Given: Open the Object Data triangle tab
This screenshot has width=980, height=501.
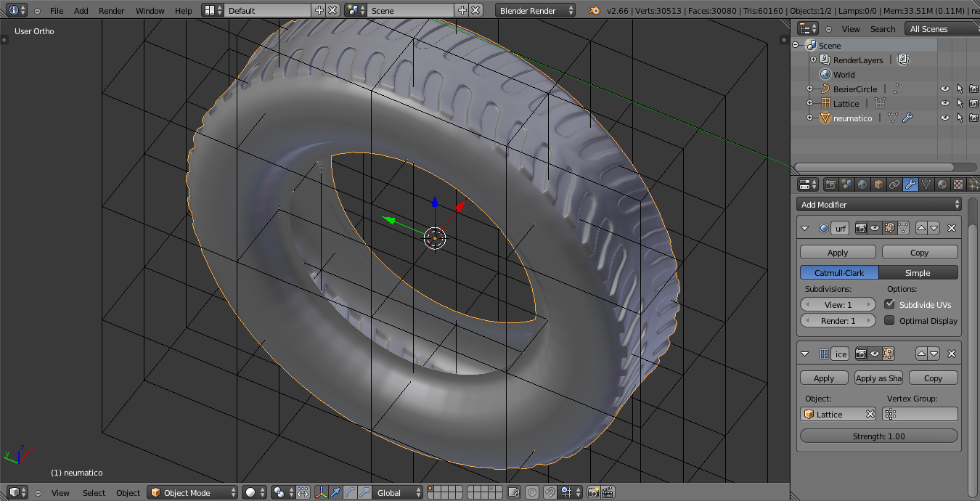Looking at the screenshot, I should tap(926, 184).
